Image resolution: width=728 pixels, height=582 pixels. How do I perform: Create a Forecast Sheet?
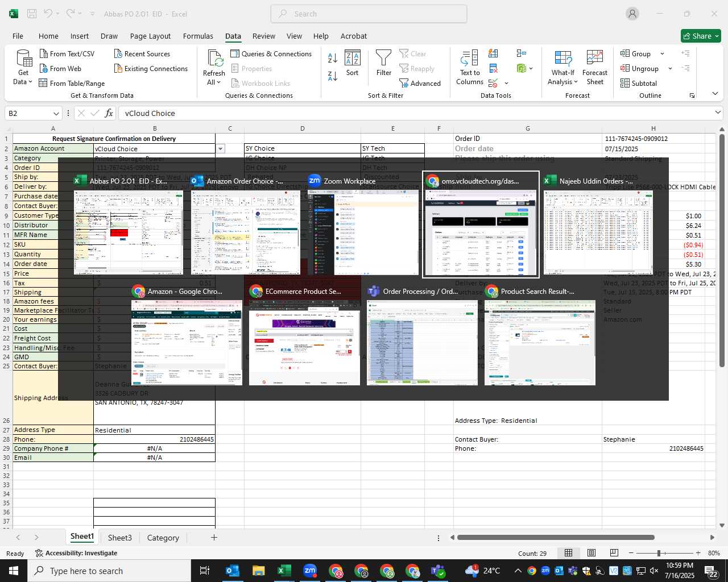point(595,68)
